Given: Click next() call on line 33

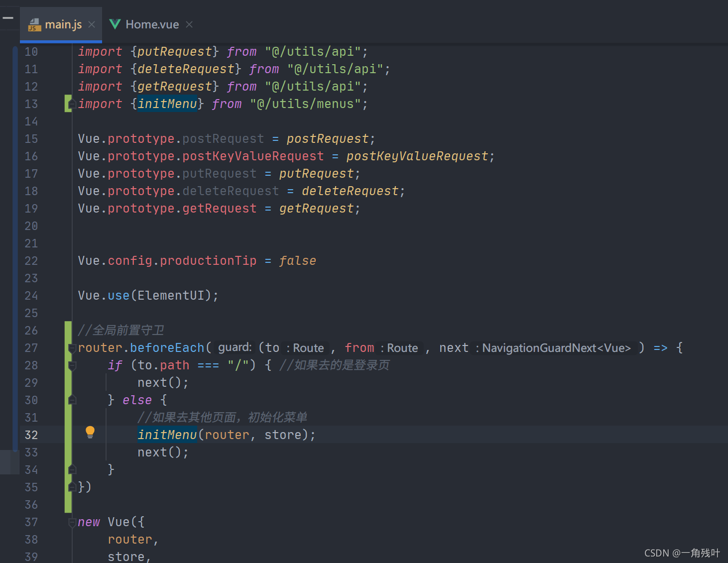Looking at the screenshot, I should point(160,452).
